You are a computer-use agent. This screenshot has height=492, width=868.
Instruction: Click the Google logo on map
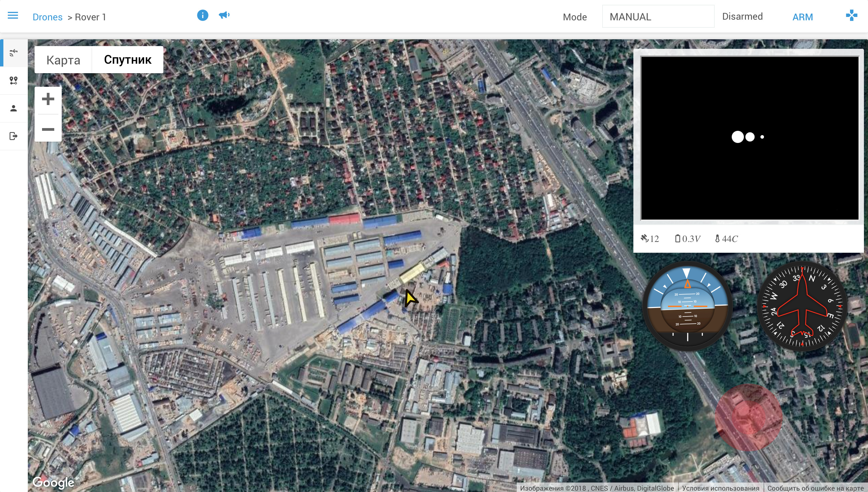click(x=53, y=483)
